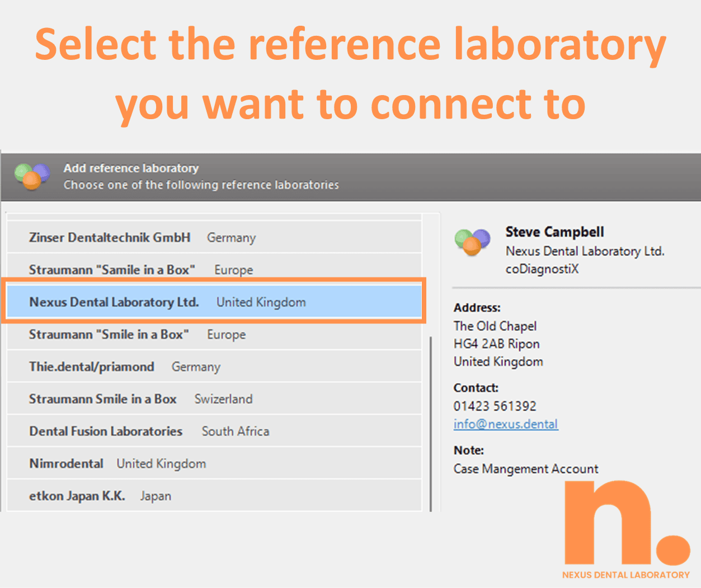This screenshot has height=588, width=701.
Task: Select Straumann Smile in a Box Swizerland
Action: click(x=214, y=399)
